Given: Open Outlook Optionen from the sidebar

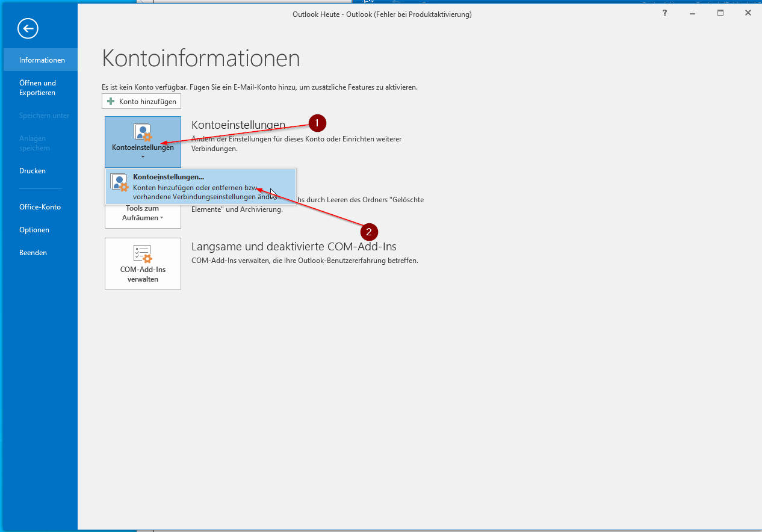Looking at the screenshot, I should click(34, 230).
